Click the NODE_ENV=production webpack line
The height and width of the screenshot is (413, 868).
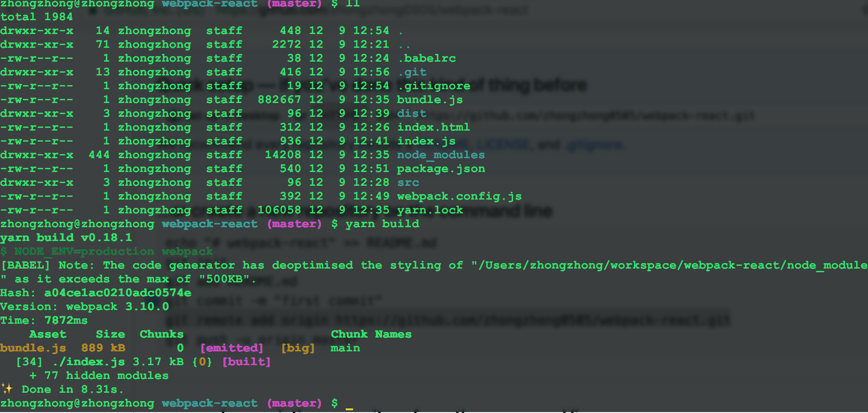107,252
